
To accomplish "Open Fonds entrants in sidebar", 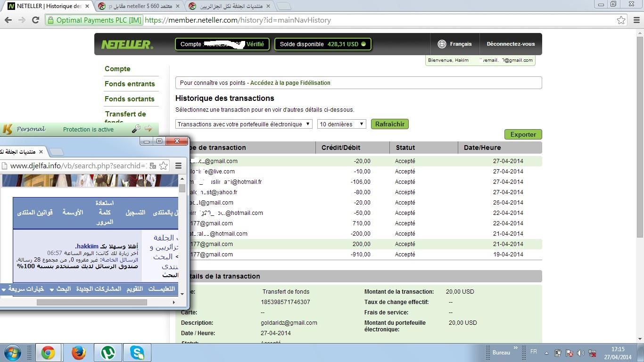I will pyautogui.click(x=130, y=84).
